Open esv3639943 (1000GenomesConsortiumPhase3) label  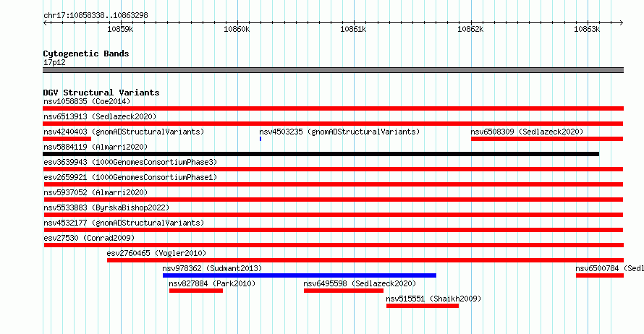click(130, 162)
